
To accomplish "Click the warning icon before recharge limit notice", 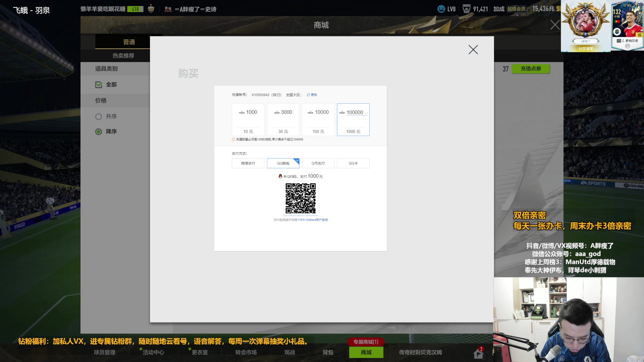I will coord(234,139).
